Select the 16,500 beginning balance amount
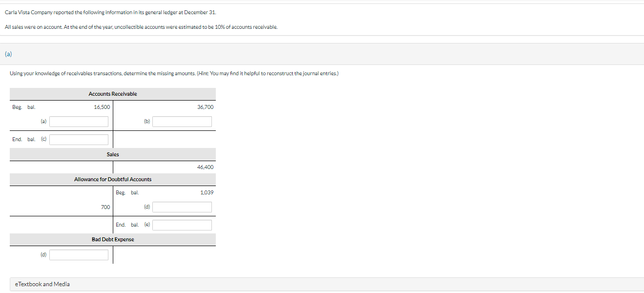 tap(103, 106)
